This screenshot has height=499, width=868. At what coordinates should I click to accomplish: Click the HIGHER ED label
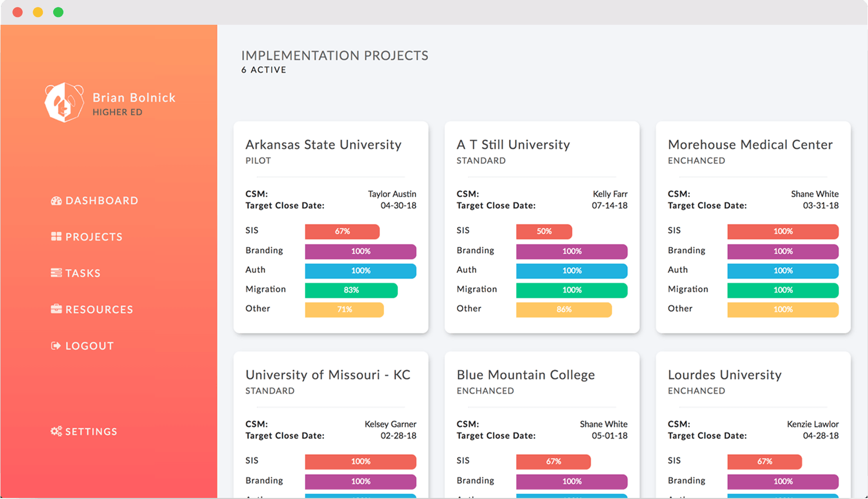pos(118,112)
